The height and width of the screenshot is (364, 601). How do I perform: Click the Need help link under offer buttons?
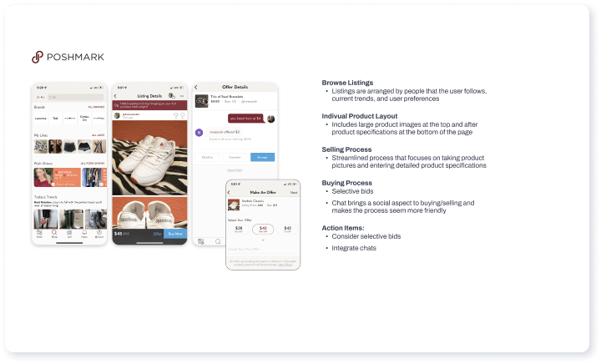click(x=235, y=170)
